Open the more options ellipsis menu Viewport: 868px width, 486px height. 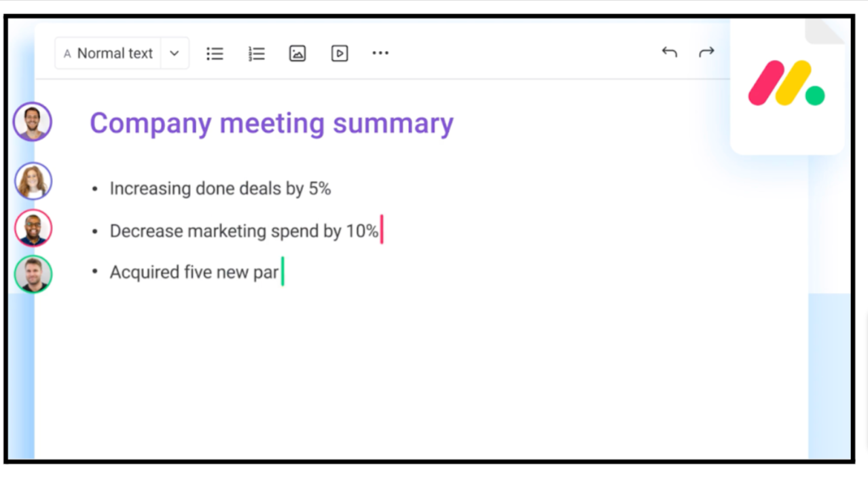pyautogui.click(x=380, y=53)
